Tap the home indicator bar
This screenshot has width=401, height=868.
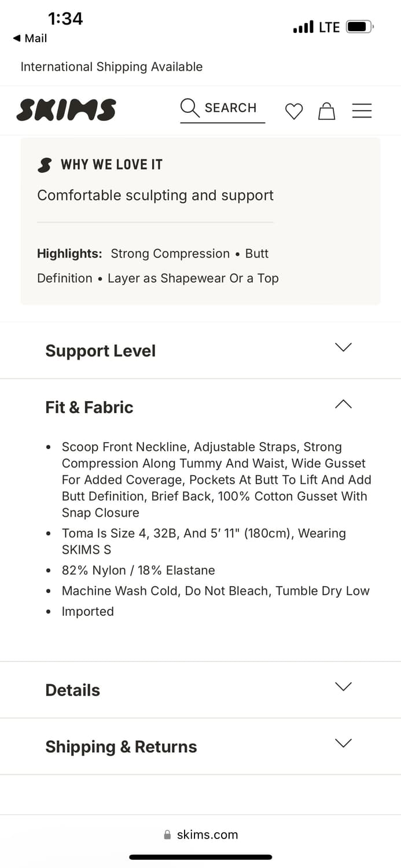click(200, 857)
